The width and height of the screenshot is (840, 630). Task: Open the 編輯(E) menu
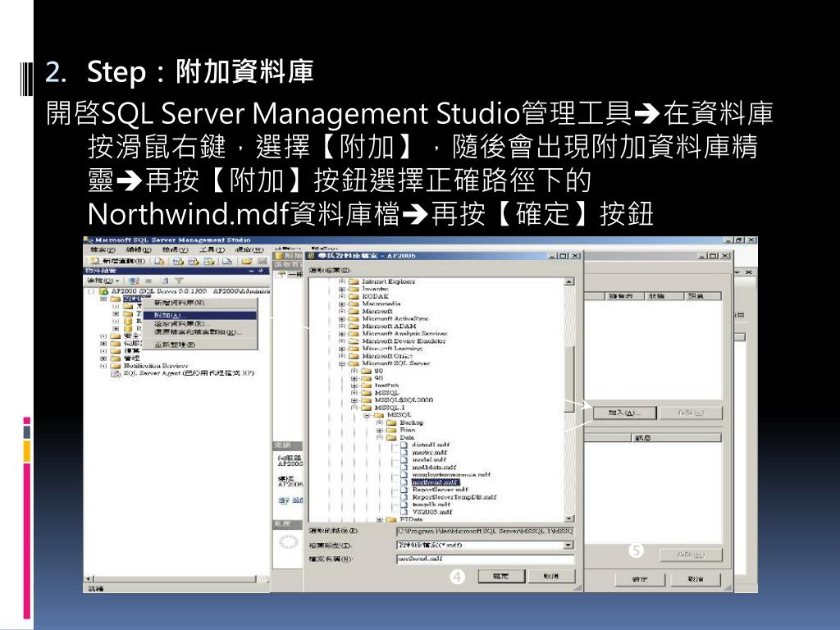pos(139,249)
